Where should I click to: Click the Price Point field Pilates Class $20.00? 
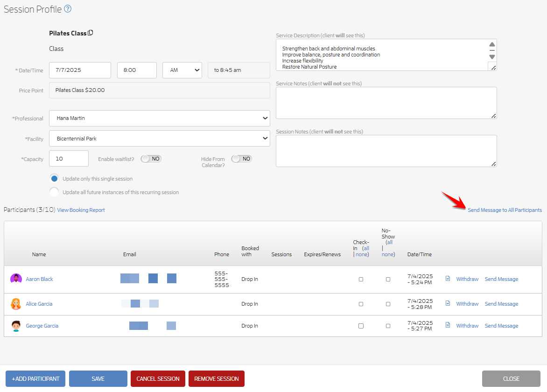click(x=160, y=91)
